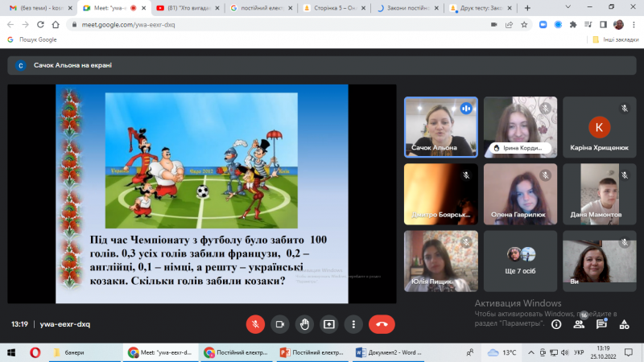Open the 13°C weather widget
Image resolution: width=644 pixels, height=362 pixels.
point(502,352)
